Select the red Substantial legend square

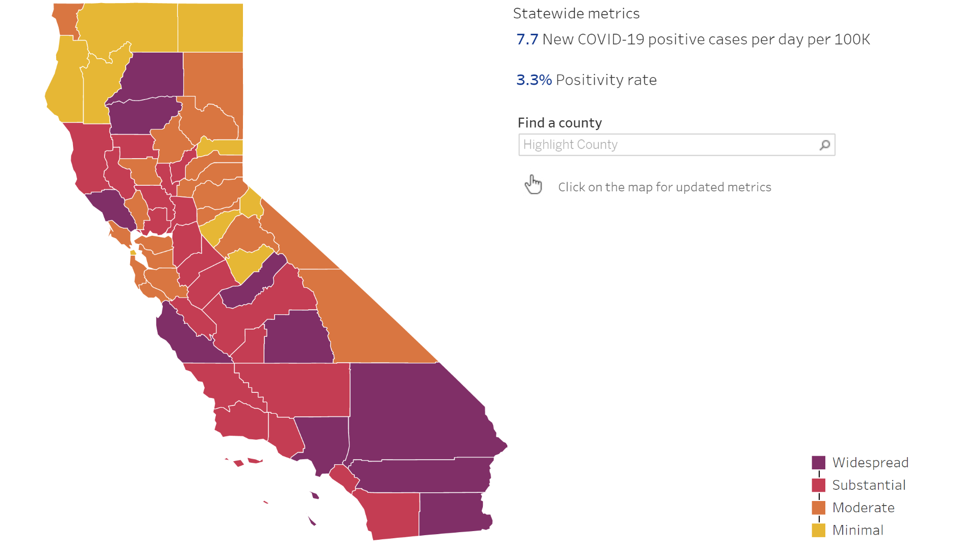[x=819, y=485]
